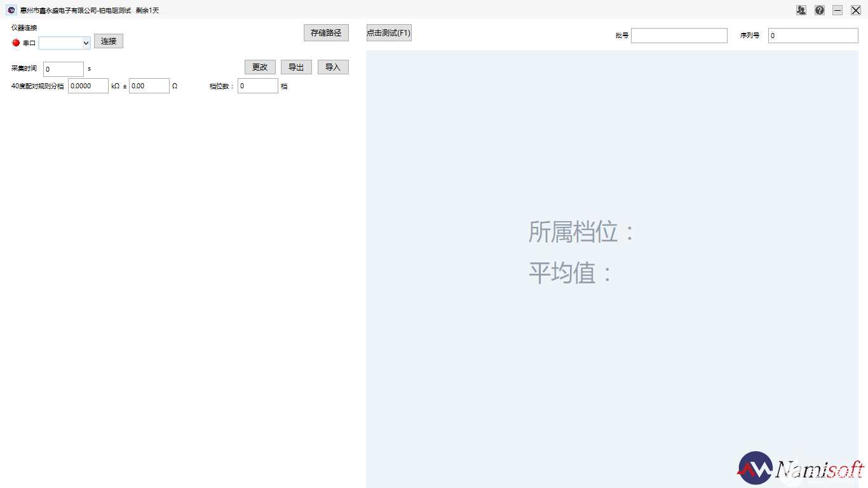Click the application logo in title bar
The image size is (868, 488).
pyautogui.click(x=11, y=10)
